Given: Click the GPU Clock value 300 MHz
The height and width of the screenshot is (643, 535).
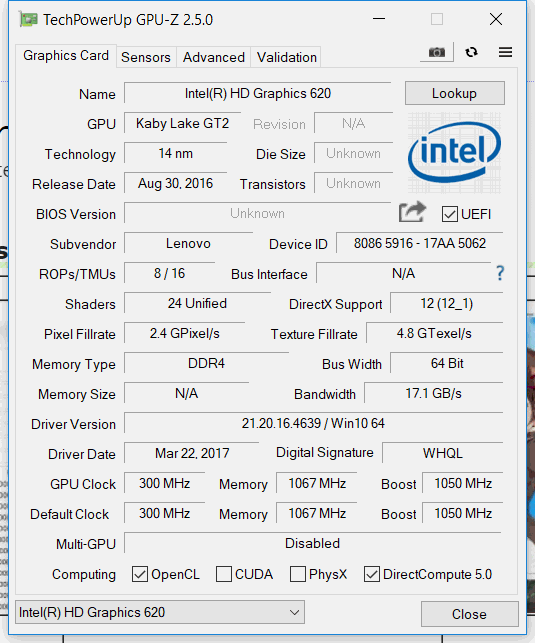Looking at the screenshot, I should click(x=164, y=483).
